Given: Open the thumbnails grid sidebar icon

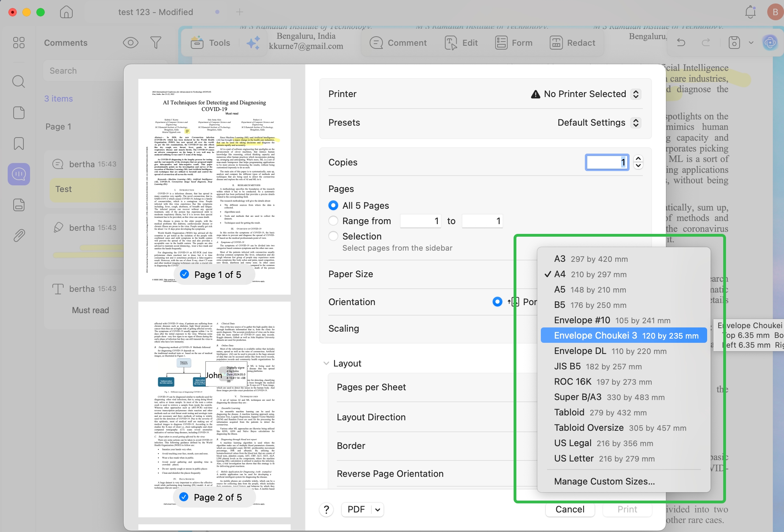Looking at the screenshot, I should (19, 43).
